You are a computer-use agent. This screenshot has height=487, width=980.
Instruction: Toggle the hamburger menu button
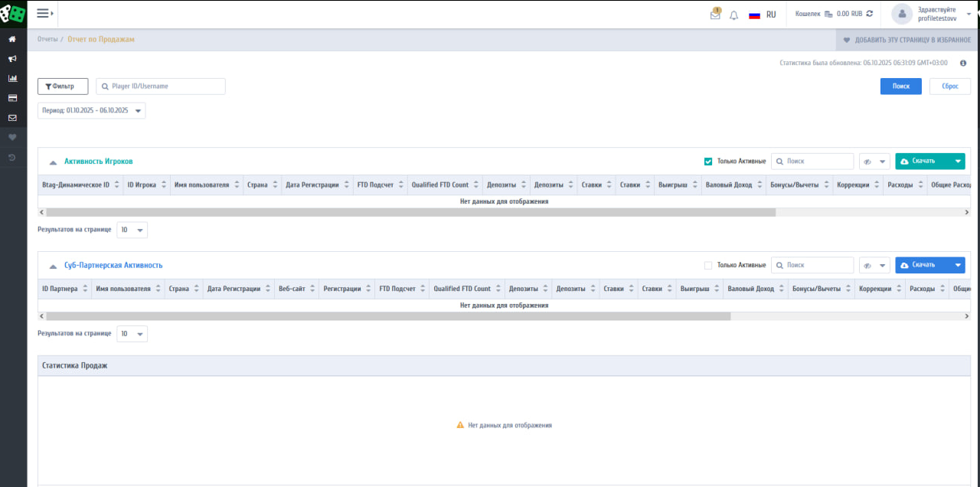[44, 14]
